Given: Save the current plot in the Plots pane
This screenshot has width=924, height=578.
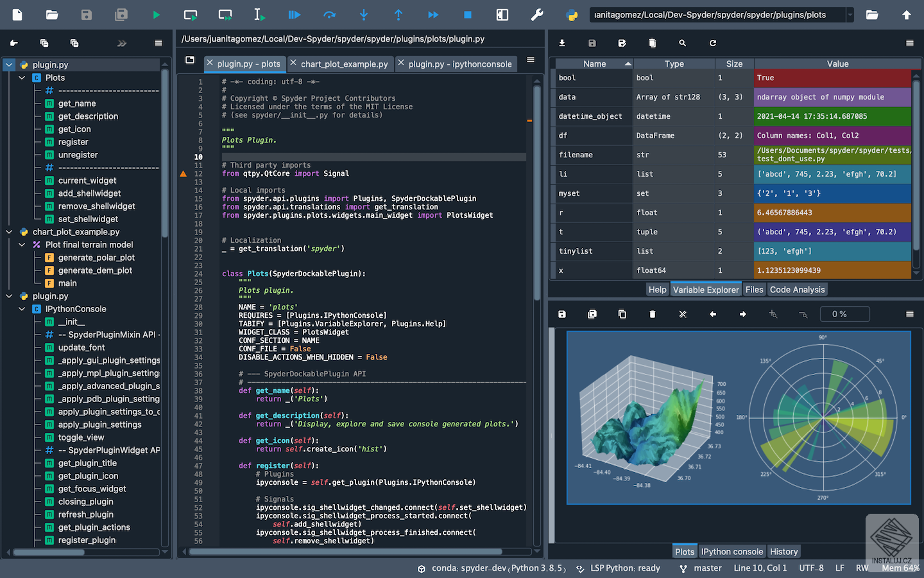Looking at the screenshot, I should point(562,314).
